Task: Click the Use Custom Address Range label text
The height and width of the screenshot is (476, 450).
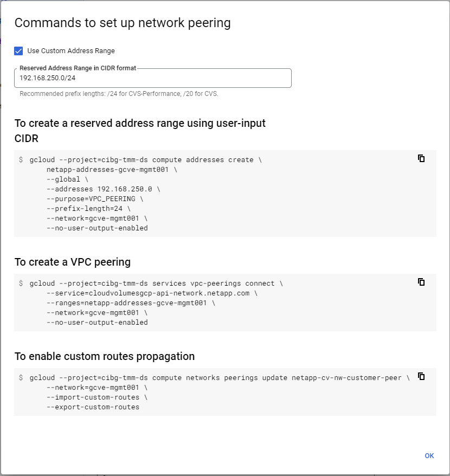Action: (x=70, y=51)
